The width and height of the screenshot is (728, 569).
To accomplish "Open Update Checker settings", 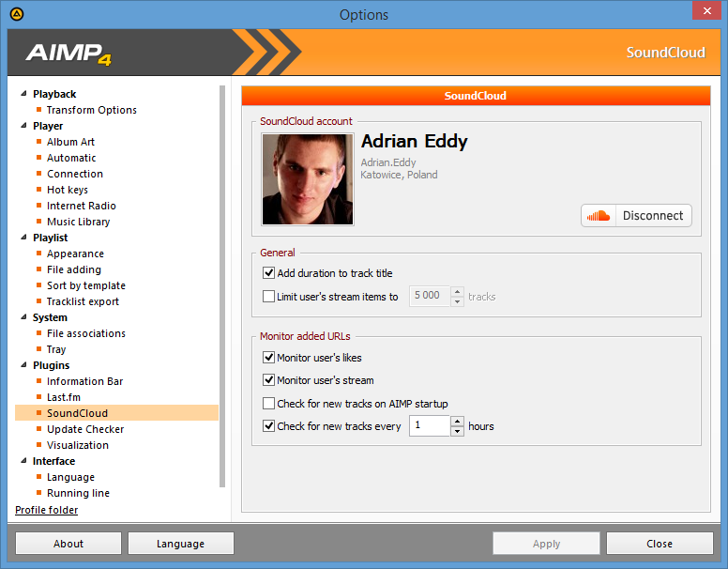I will click(x=85, y=429).
